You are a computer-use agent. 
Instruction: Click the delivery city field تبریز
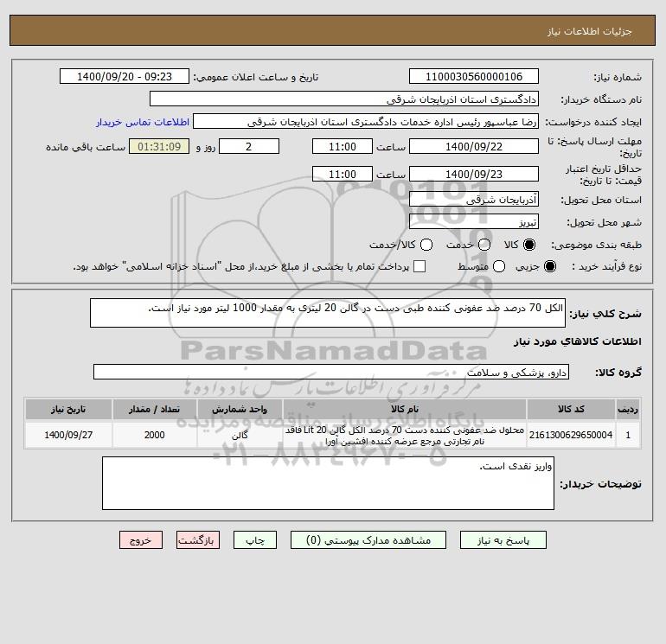(x=474, y=221)
